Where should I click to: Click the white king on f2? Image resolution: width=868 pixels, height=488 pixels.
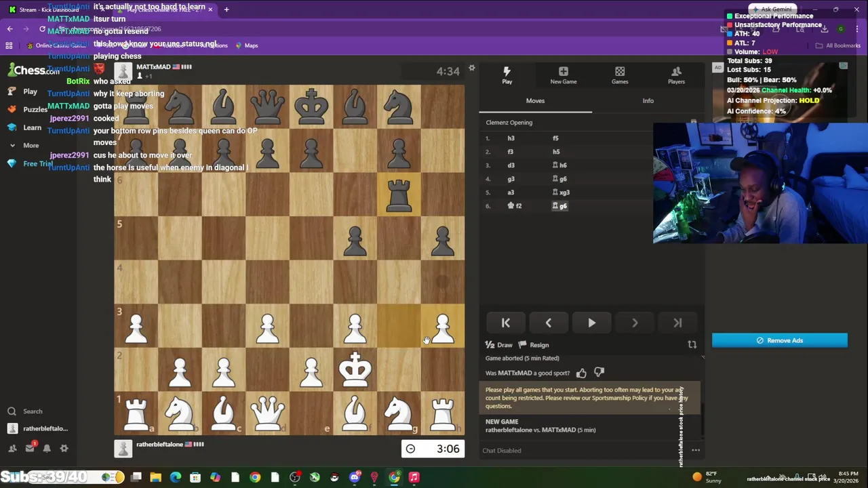(355, 369)
